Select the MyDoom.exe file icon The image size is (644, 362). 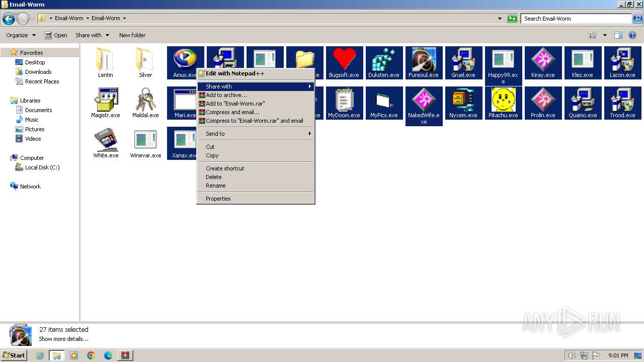pos(344,103)
